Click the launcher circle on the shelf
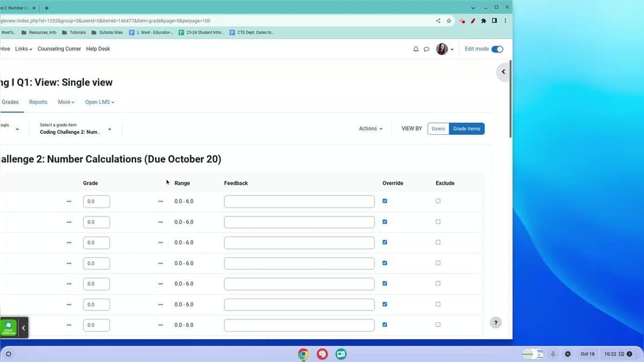 (8, 354)
